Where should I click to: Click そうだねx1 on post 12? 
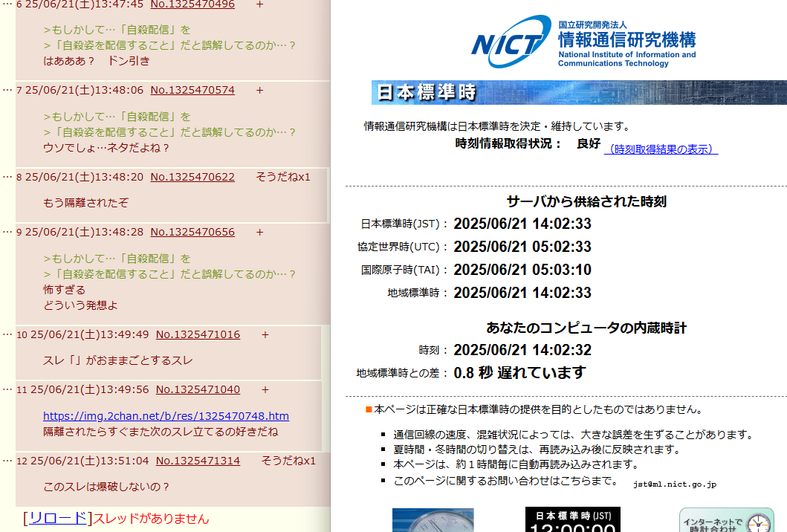click(x=288, y=461)
